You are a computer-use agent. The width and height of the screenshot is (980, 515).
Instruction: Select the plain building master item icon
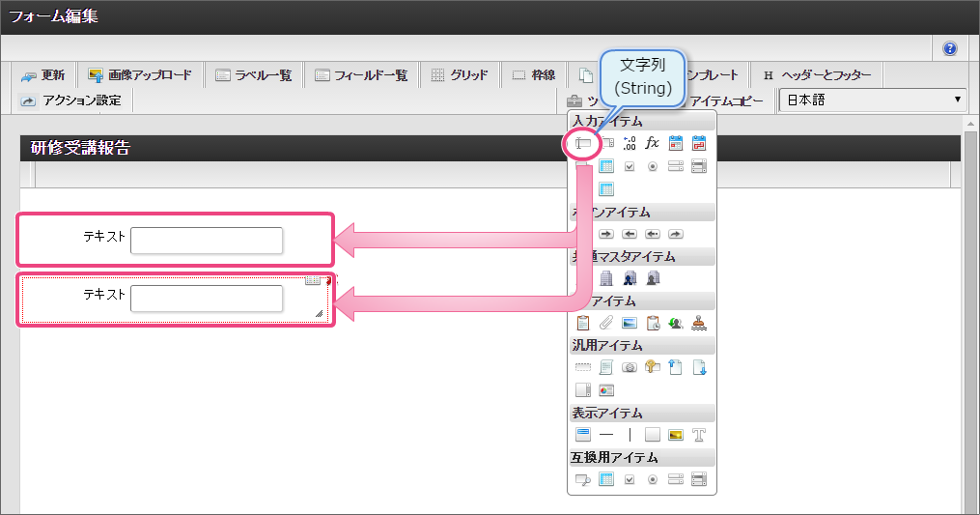click(x=606, y=278)
